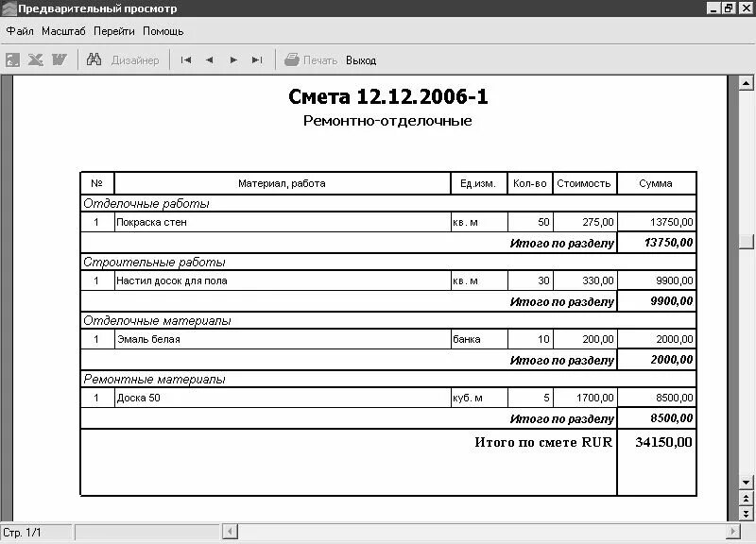Click Выход to exit preview

tap(361, 60)
